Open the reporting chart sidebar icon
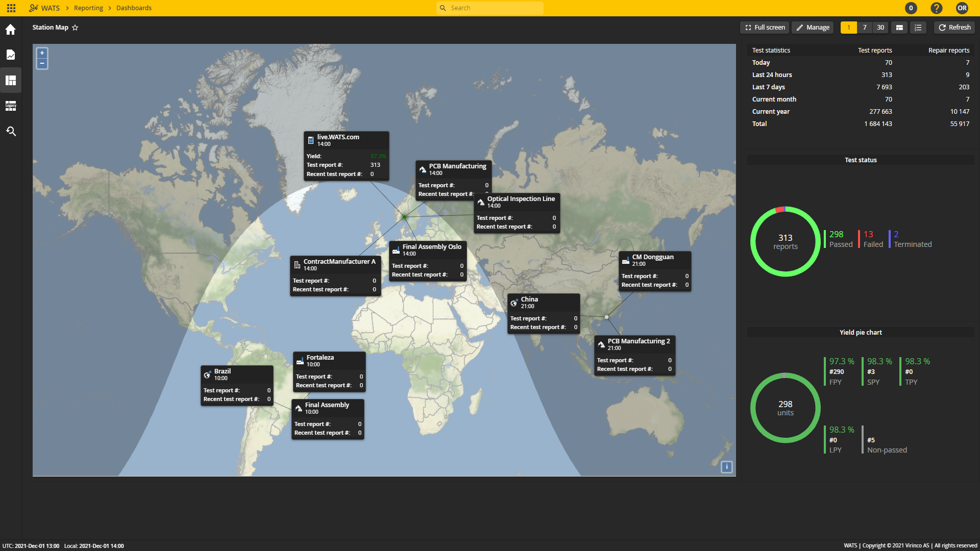980x551 pixels. (x=11, y=55)
